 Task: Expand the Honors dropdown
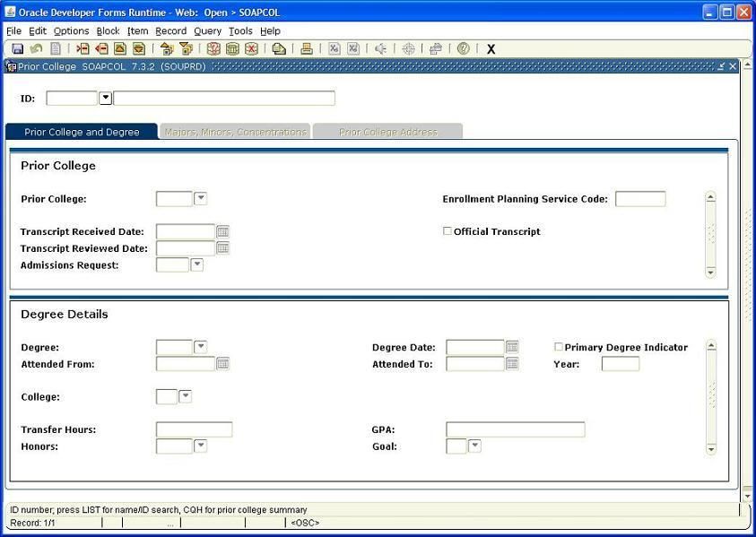click(201, 446)
